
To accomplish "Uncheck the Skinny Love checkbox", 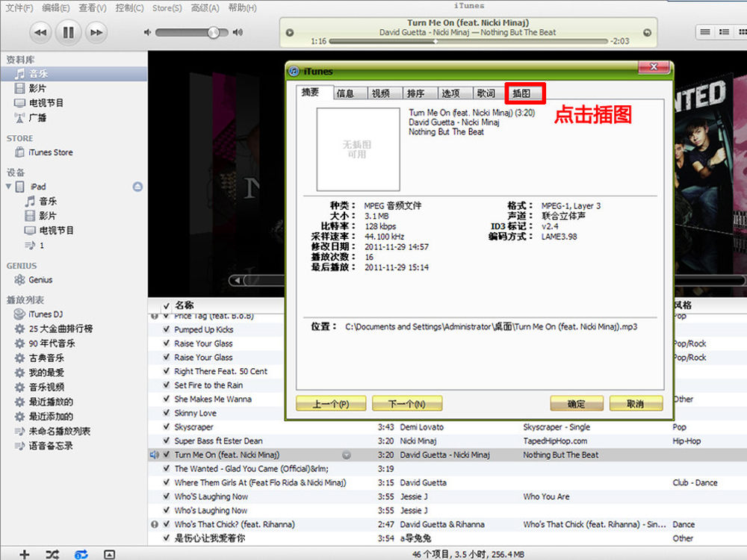I will 167,412.
